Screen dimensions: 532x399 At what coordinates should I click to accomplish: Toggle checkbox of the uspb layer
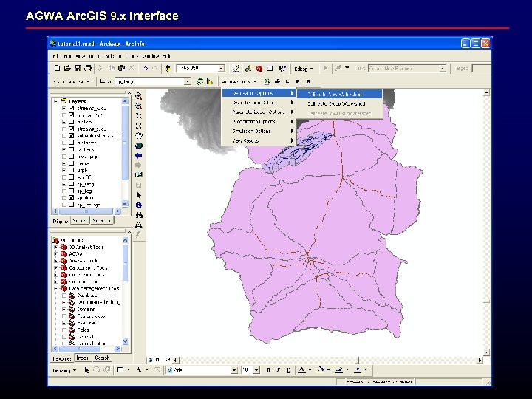pos(71,170)
